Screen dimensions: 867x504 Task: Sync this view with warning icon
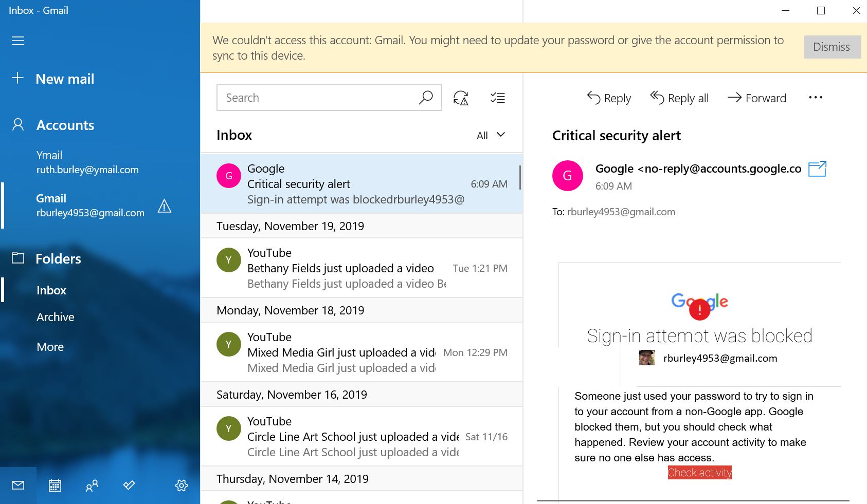[461, 98]
